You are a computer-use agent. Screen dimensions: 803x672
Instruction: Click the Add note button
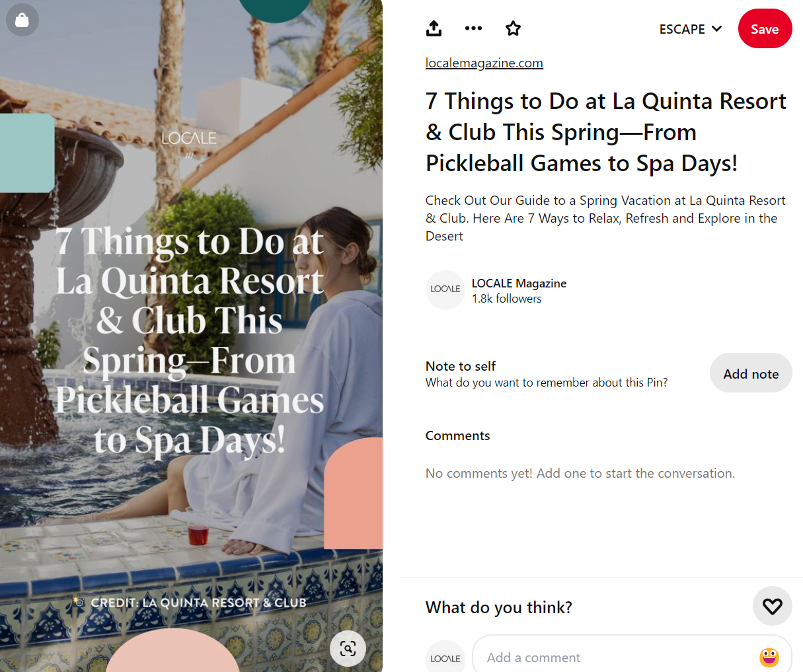751,373
